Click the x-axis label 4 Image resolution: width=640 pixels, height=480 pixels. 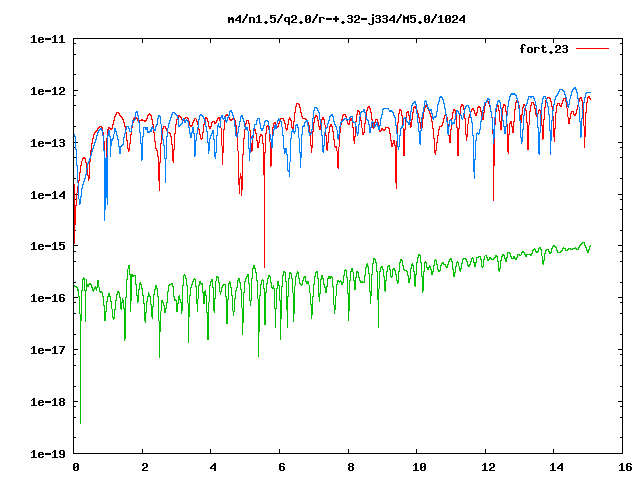[x=213, y=467]
